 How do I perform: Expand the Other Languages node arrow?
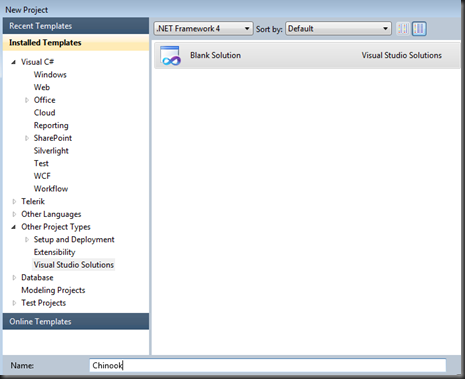(14, 214)
